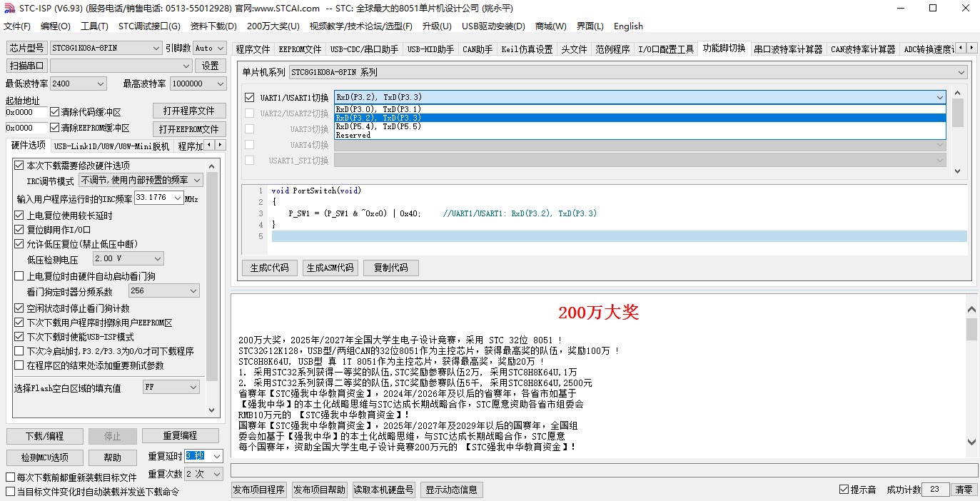Open serial port selection dropdown
Image resolution: width=980 pixels, height=501 pixels.
click(121, 66)
